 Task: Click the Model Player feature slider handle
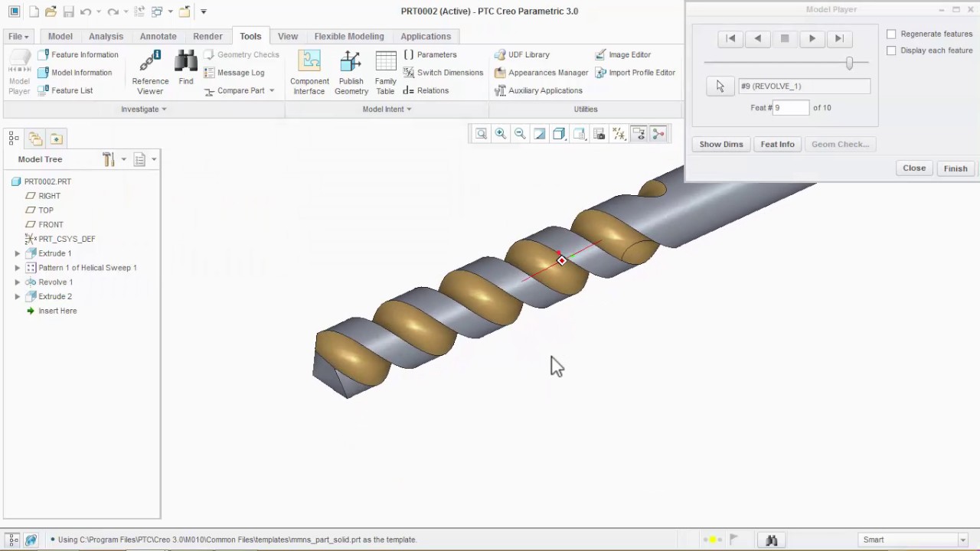[x=849, y=63]
